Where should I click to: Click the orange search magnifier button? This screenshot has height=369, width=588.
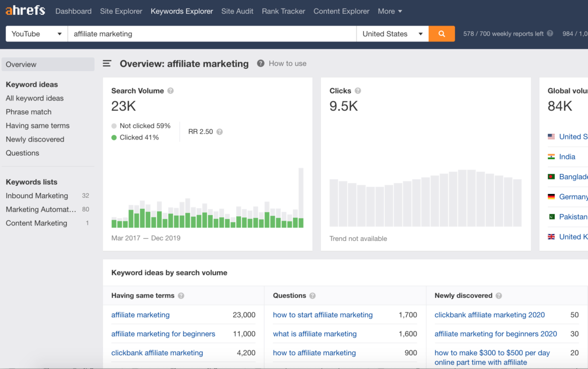pos(442,34)
